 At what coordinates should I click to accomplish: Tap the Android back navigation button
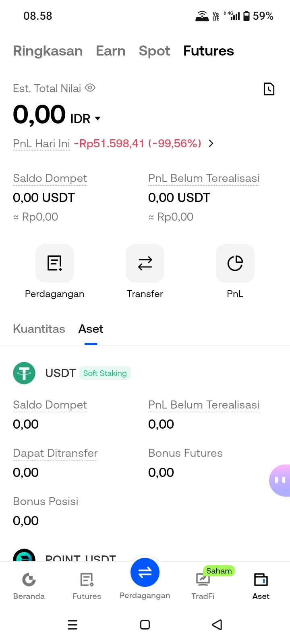[217, 625]
